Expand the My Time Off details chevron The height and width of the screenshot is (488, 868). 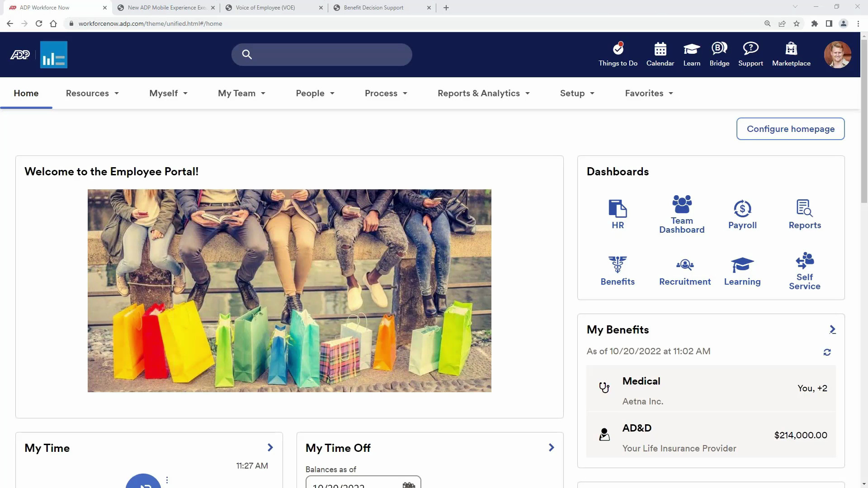tap(551, 447)
